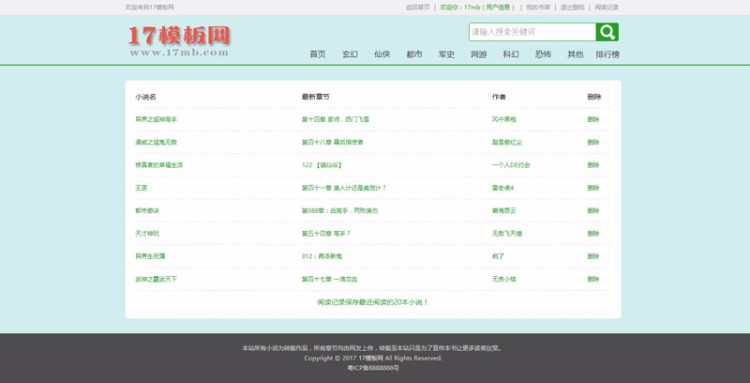Image resolution: width=750 pixels, height=383 pixels.
Task: Open the 首页 navigation item
Action: tap(318, 55)
